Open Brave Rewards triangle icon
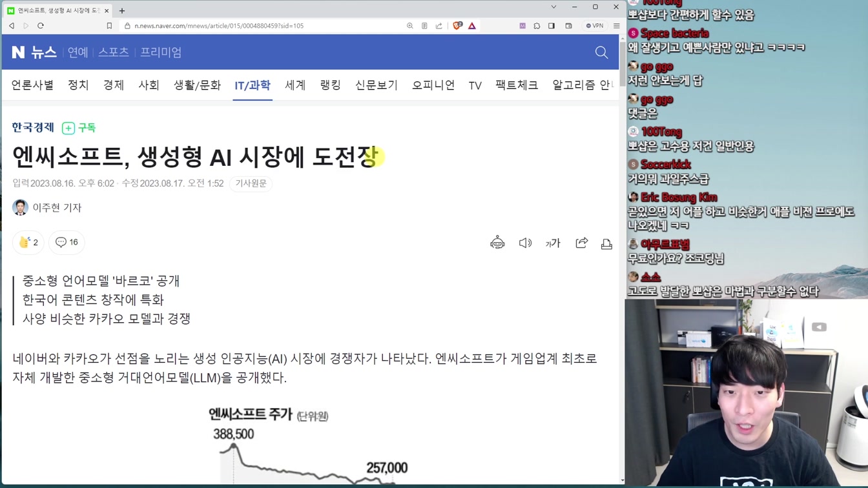 472,26
